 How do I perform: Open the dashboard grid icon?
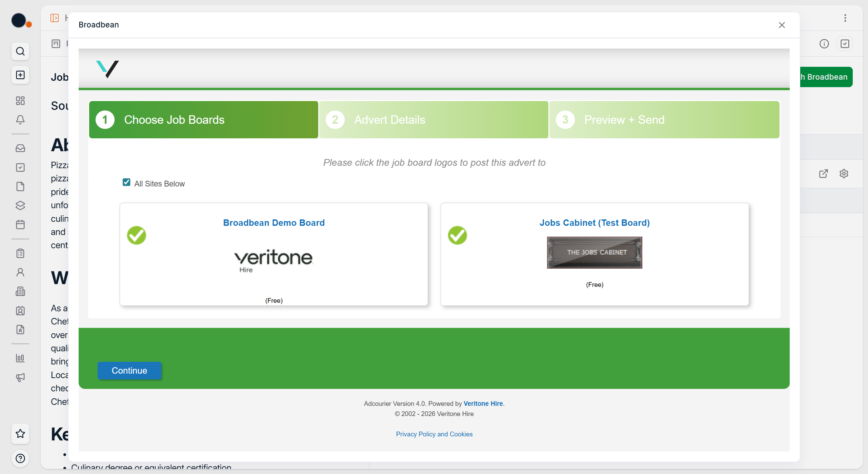tap(20, 100)
